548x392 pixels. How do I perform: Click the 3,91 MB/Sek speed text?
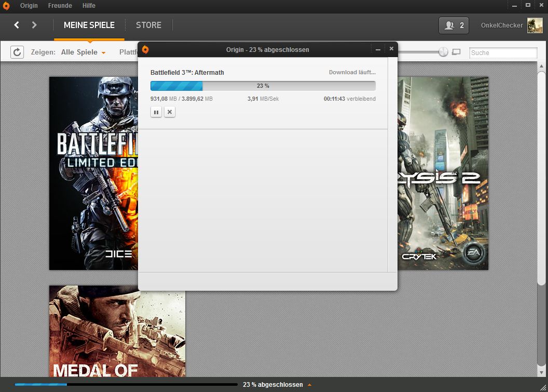[263, 99]
